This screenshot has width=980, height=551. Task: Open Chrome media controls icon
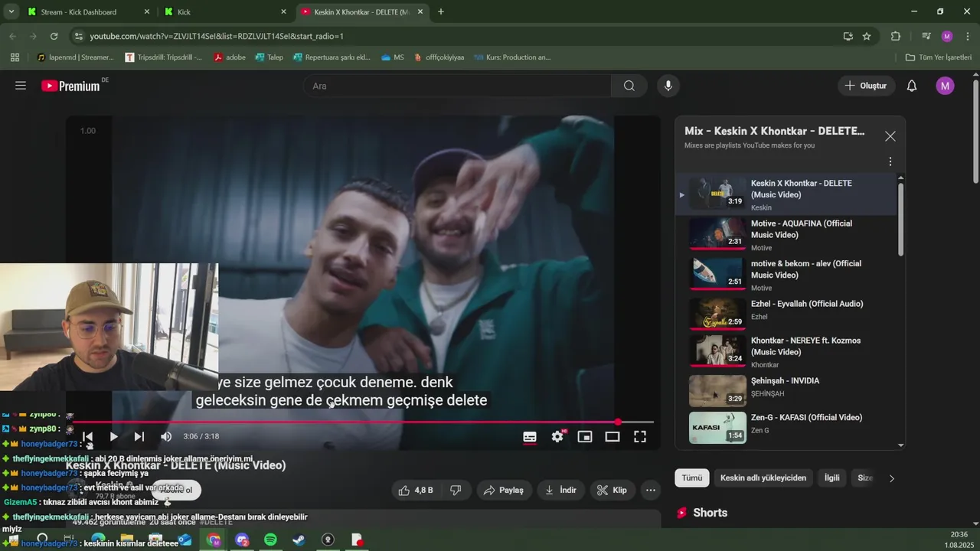tap(926, 36)
